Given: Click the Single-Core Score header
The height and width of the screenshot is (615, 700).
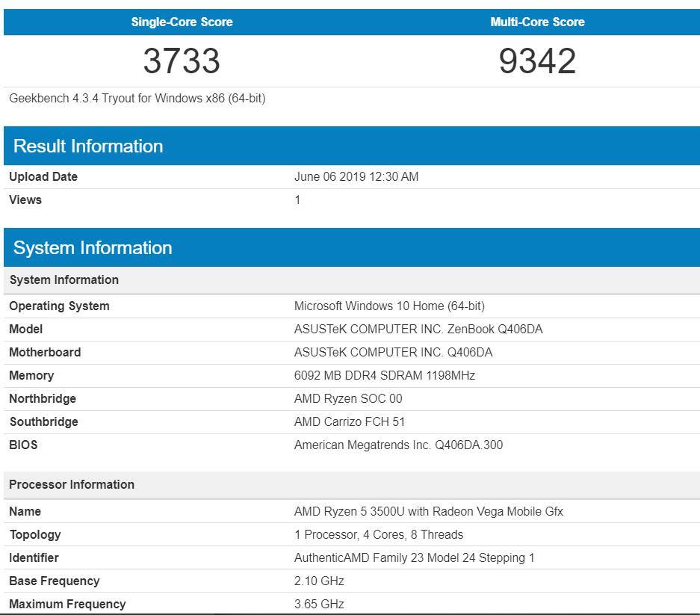Looking at the screenshot, I should 182,22.
